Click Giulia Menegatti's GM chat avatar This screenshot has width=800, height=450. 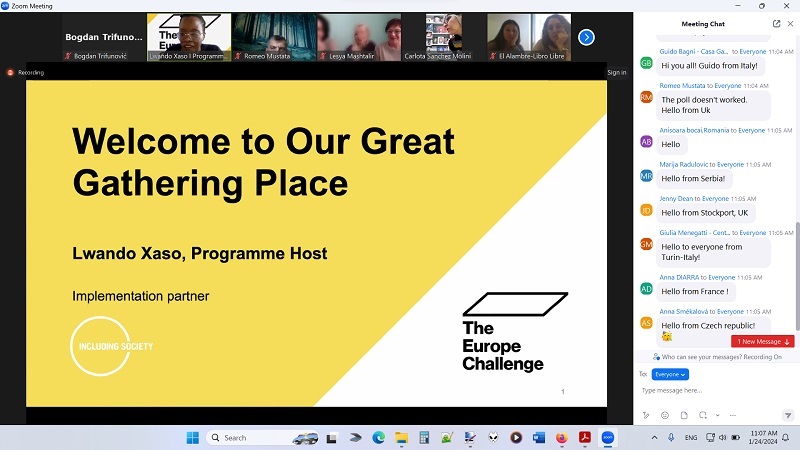click(646, 244)
